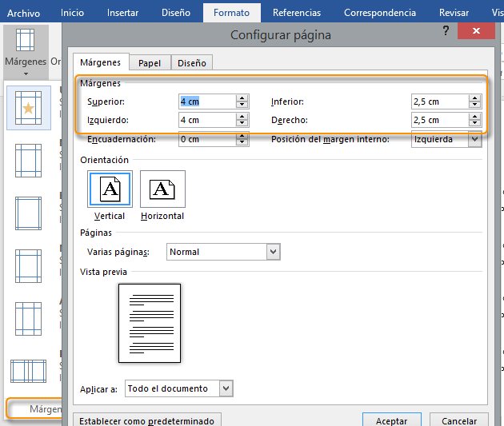Choose the second margin preset icon
Viewport: 504px width, 426px height.
(x=28, y=161)
